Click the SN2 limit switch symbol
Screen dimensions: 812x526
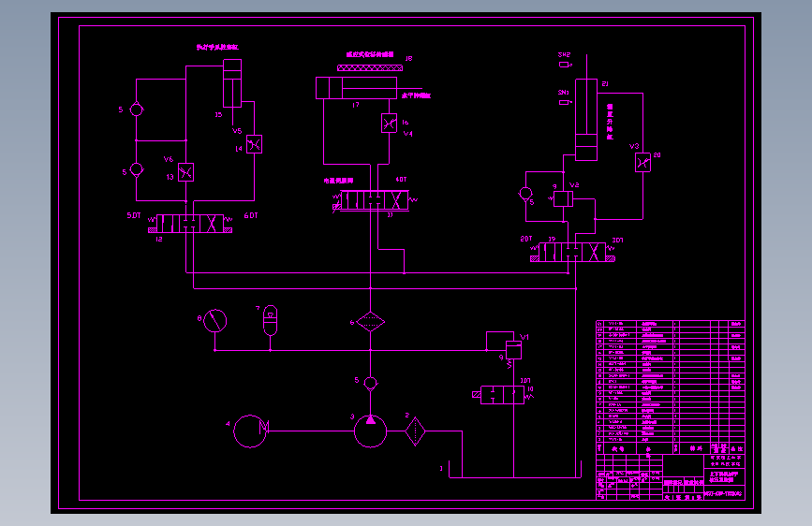[x=565, y=65]
